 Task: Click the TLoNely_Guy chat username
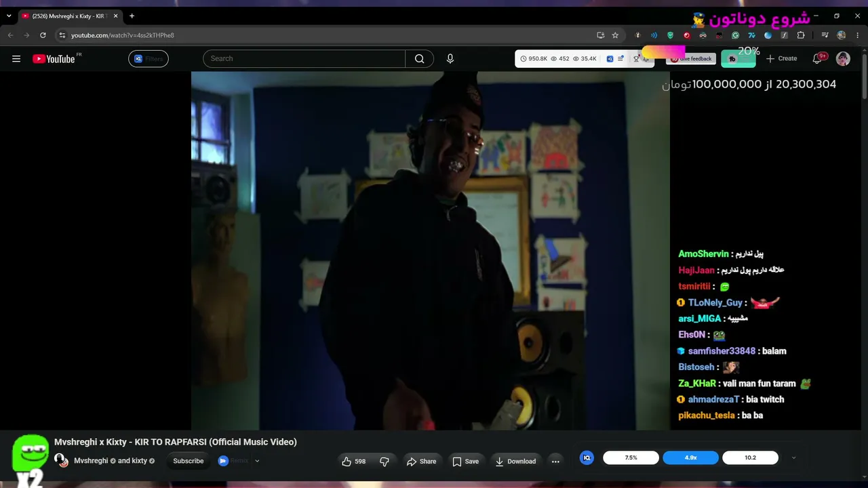715,303
